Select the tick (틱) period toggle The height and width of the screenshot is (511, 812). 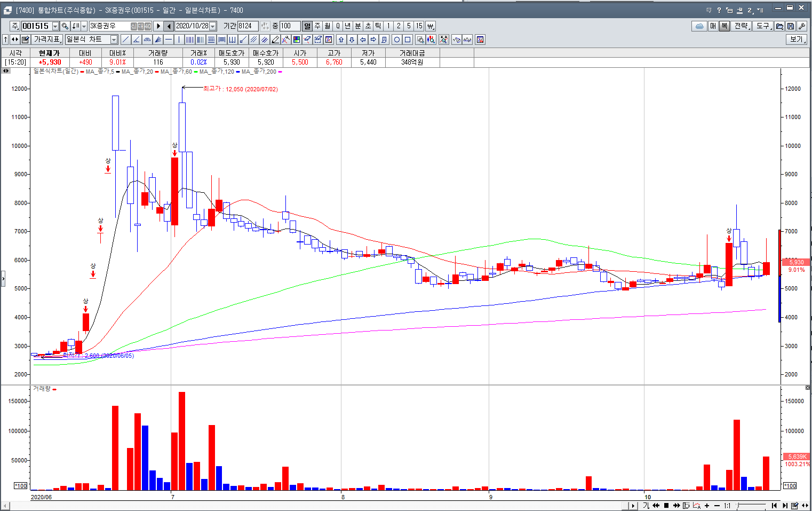click(x=378, y=26)
